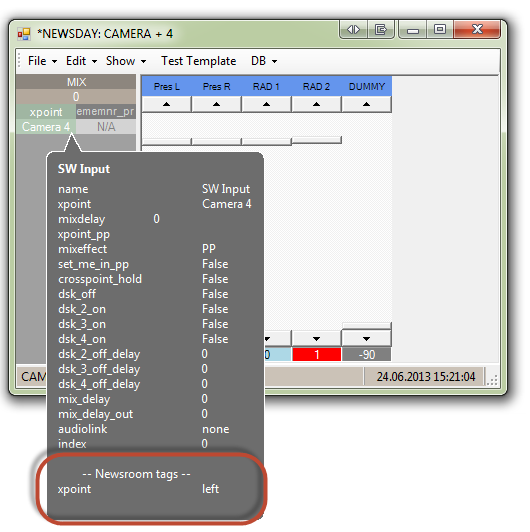Open the Edit dropdown menu
This screenshot has height=532, width=530.
point(81,61)
